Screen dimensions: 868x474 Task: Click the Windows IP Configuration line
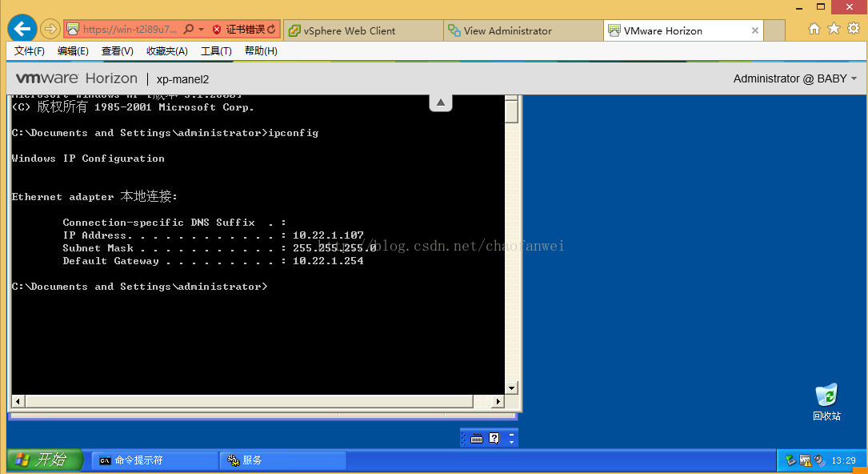[x=88, y=159]
